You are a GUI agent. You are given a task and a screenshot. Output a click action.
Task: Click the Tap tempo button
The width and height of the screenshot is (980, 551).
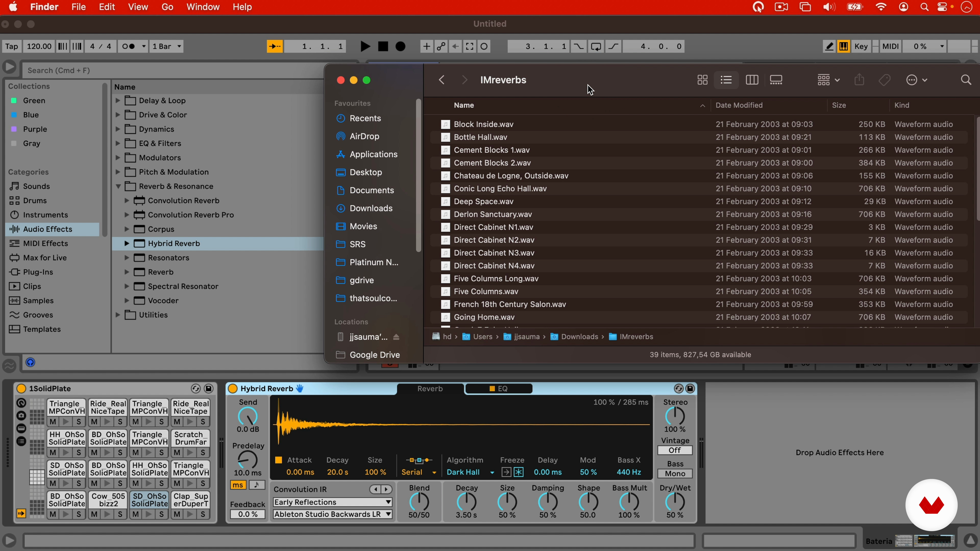(x=11, y=46)
